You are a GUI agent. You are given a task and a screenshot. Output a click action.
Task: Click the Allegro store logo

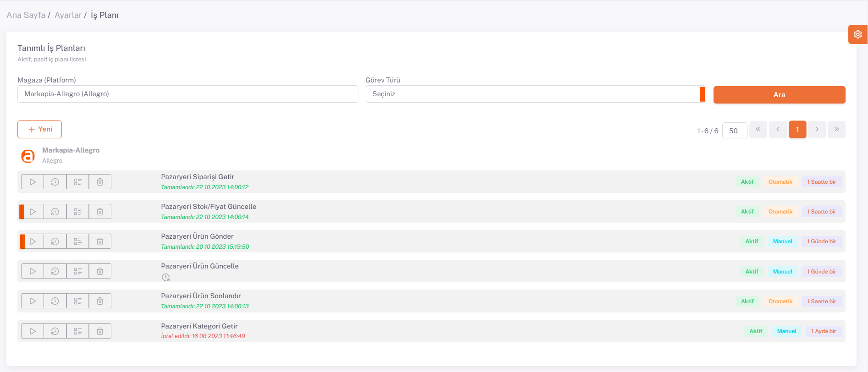coord(28,156)
